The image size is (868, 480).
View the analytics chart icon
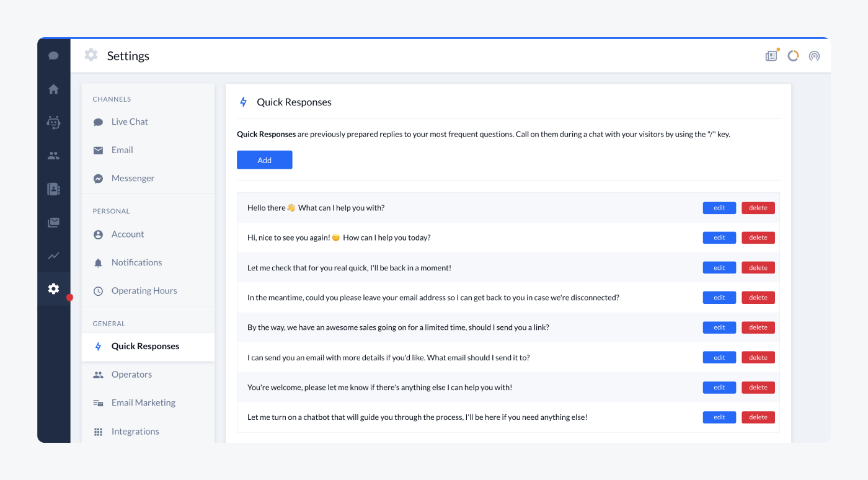point(53,255)
